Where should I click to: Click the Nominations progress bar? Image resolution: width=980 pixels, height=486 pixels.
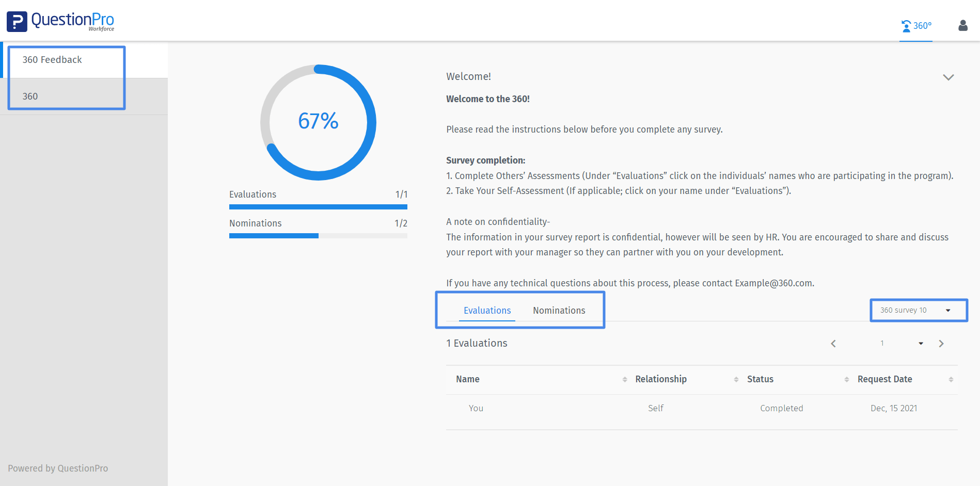tap(318, 236)
